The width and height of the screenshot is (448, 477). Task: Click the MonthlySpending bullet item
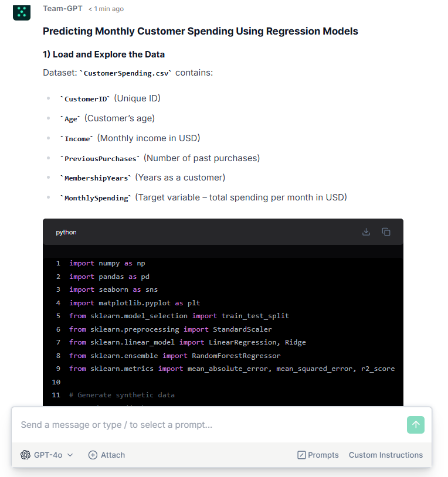(203, 197)
